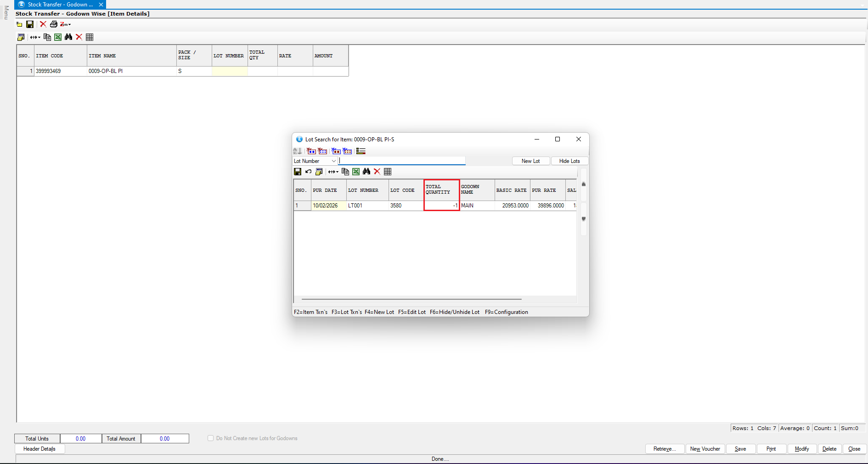Image resolution: width=868 pixels, height=464 pixels.
Task: Click the binoculars find icon in Lot Search
Action: [366, 172]
